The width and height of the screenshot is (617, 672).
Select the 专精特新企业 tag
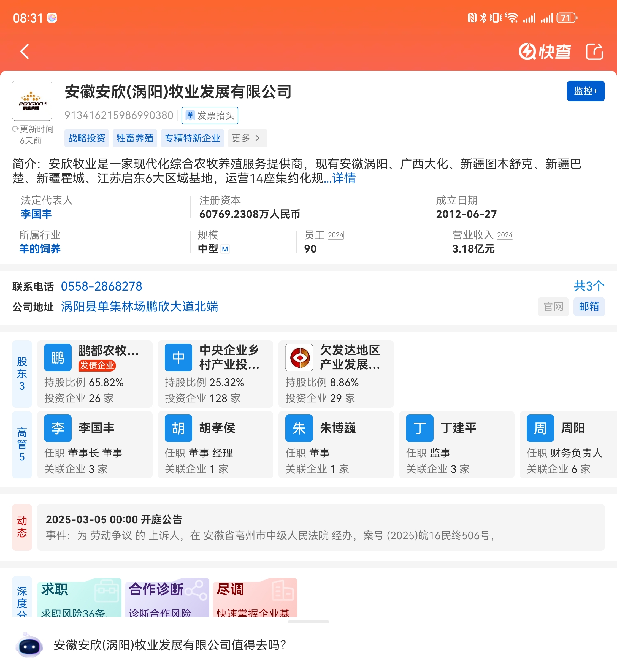192,138
